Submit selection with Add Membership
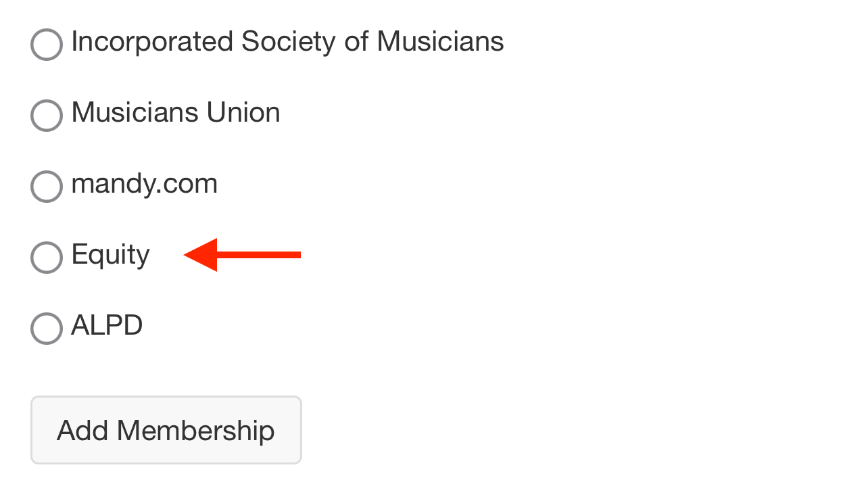The height and width of the screenshot is (501, 868). point(166,430)
